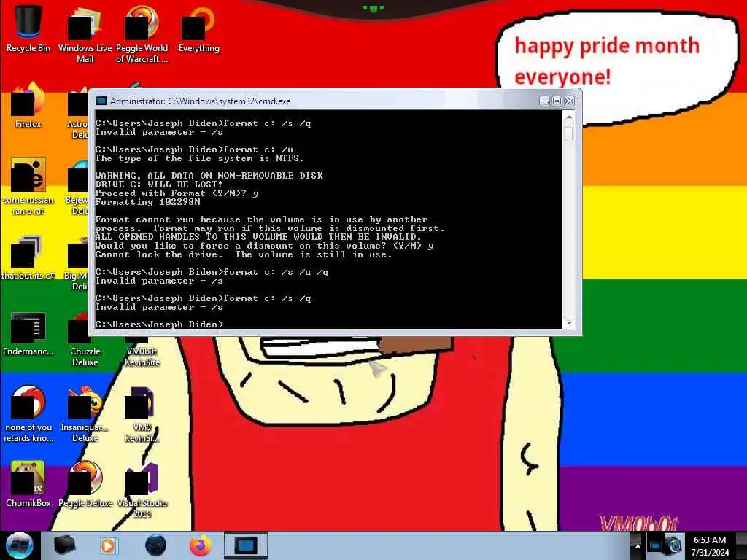The width and height of the screenshot is (747, 560).
Task: Select the VM0b0t KevinSite desktop icon
Action: coord(142,352)
